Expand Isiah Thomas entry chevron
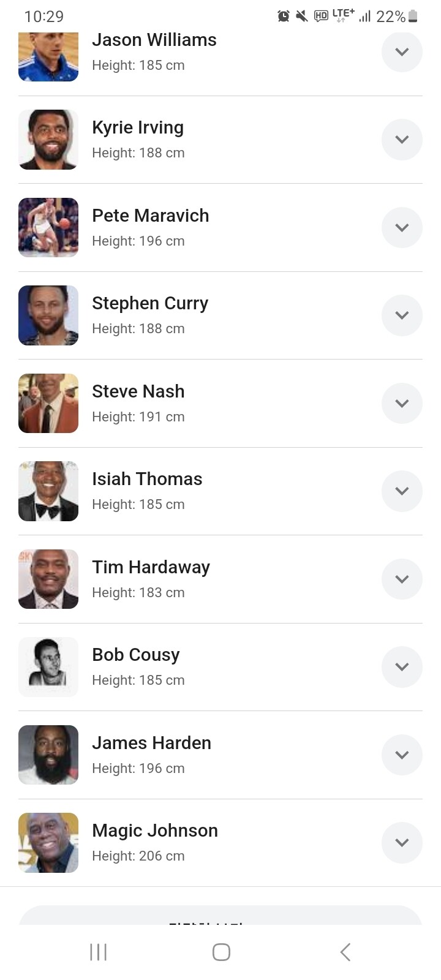 (402, 491)
